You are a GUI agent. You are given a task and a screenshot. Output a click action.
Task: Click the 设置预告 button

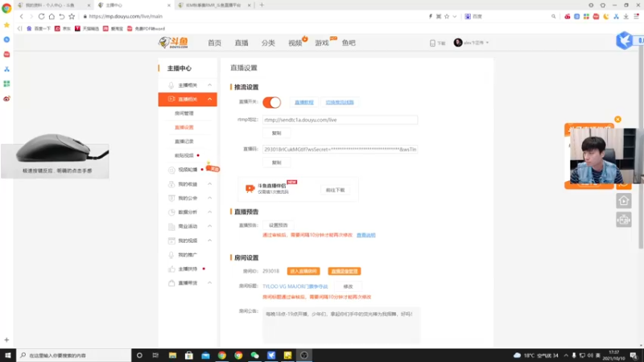coord(278,225)
